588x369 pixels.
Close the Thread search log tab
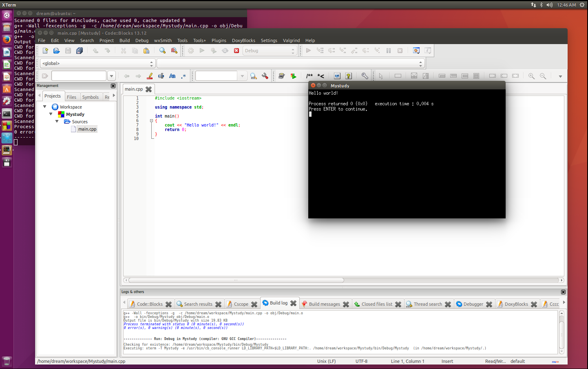(x=448, y=305)
